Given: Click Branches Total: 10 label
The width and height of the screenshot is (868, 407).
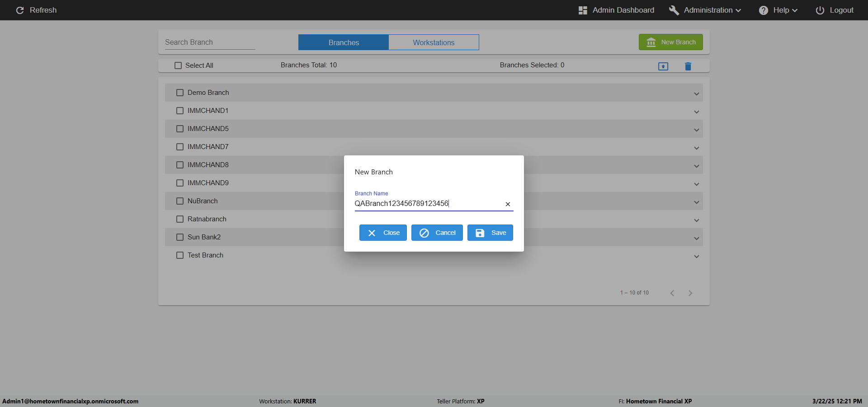Looking at the screenshot, I should (x=309, y=65).
